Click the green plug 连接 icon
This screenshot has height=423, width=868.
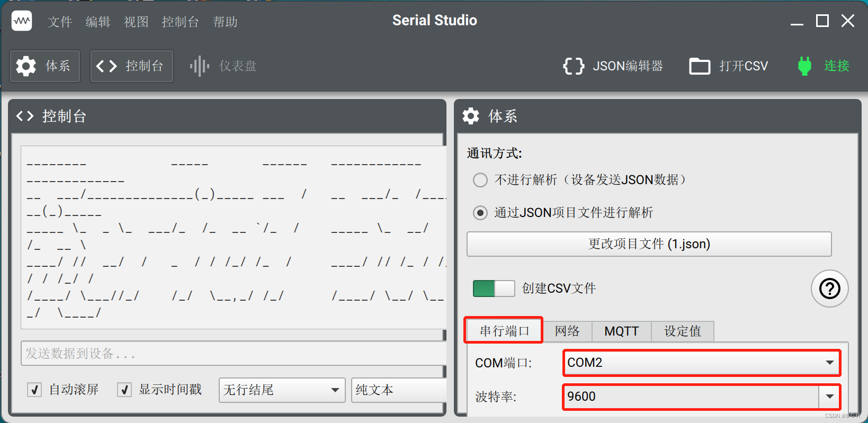pos(804,66)
